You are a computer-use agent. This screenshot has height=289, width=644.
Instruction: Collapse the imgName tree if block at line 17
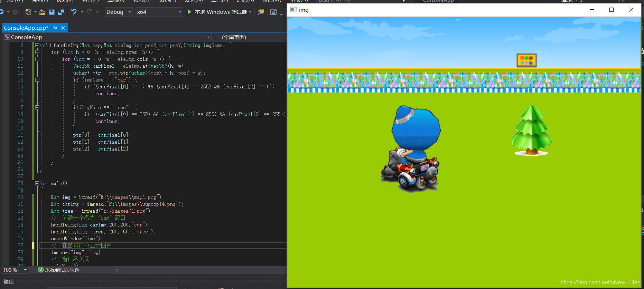37,107
